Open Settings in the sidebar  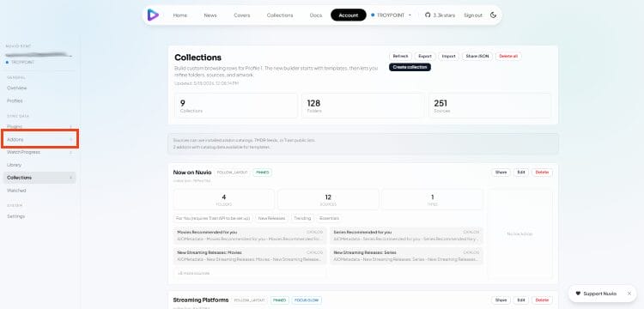tap(39, 215)
